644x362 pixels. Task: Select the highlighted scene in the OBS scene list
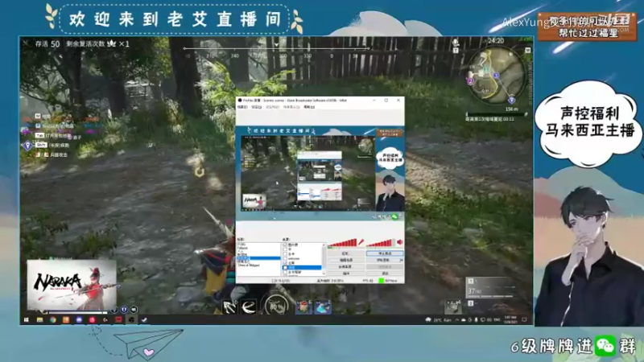pyautogui.click(x=258, y=258)
